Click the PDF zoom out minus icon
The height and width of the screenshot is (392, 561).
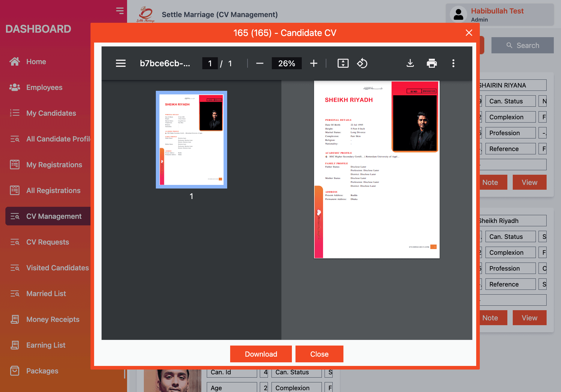(260, 63)
